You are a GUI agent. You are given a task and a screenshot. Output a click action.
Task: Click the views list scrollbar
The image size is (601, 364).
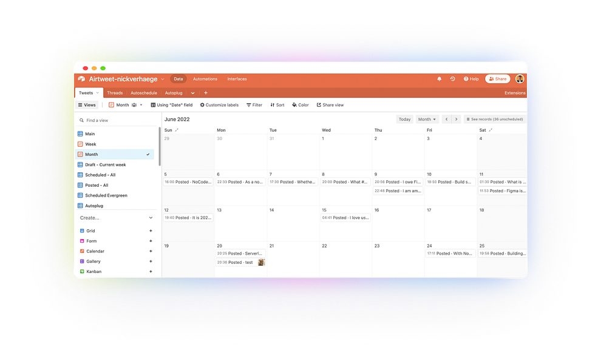pyautogui.click(x=160, y=146)
